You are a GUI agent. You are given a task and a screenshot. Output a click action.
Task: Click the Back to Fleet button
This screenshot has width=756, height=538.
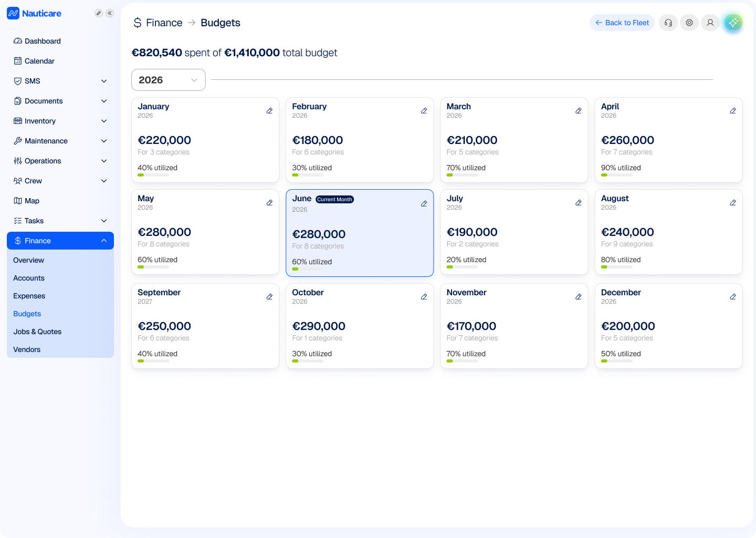(x=622, y=23)
